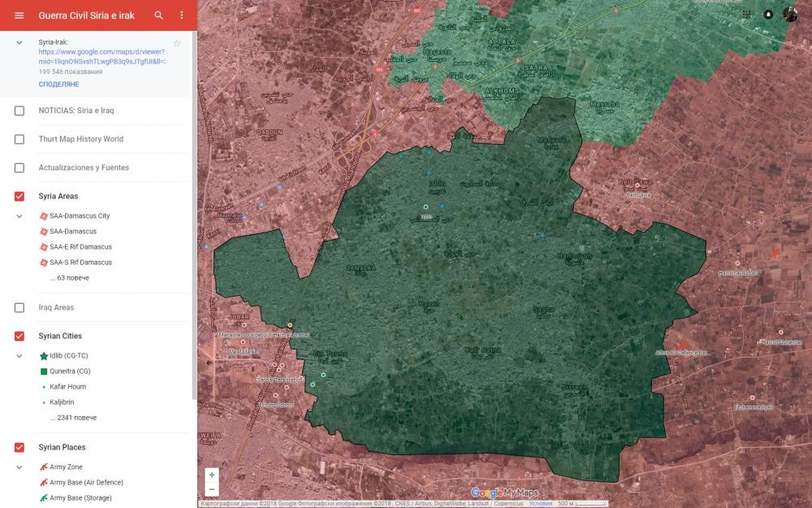Open the Google apps grid
Viewport: 812px width, 508px height.
(746, 14)
